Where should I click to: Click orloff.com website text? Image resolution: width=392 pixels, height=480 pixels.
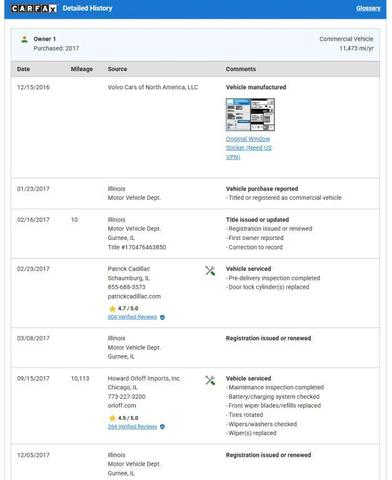122,406
